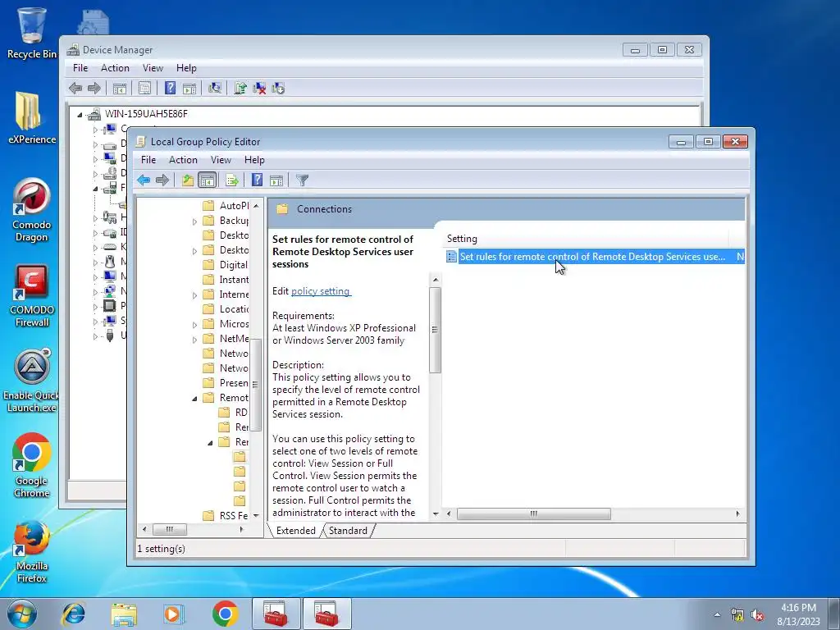Collapse WIN-159UAH5E86F root node in Device Manager
Image resolution: width=840 pixels, height=630 pixels.
(80, 115)
